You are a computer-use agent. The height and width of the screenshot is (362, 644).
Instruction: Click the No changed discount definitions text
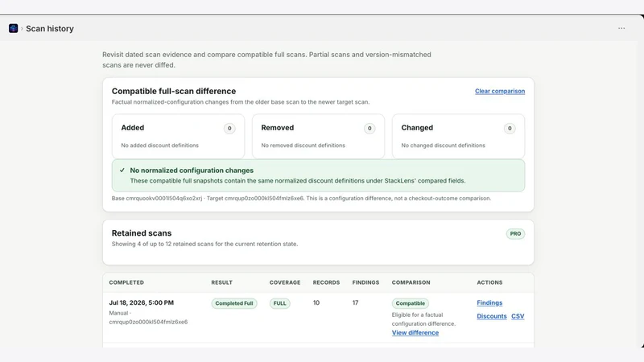pyautogui.click(x=444, y=146)
